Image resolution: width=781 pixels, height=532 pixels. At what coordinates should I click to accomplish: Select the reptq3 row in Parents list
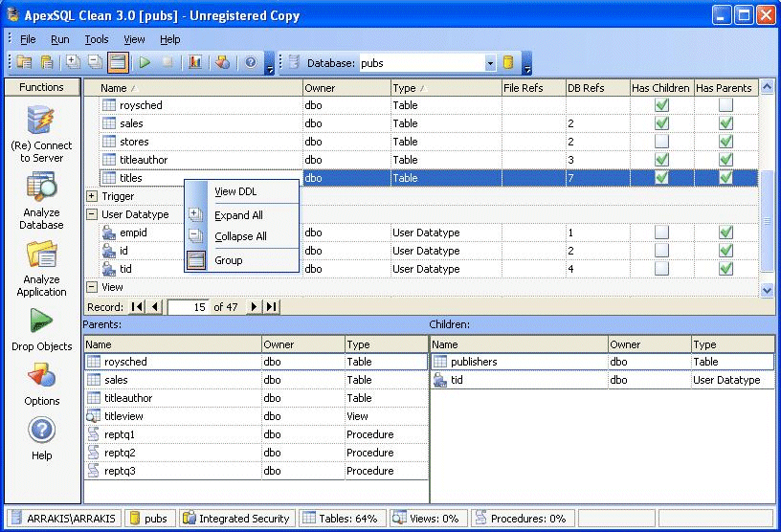[257, 471]
